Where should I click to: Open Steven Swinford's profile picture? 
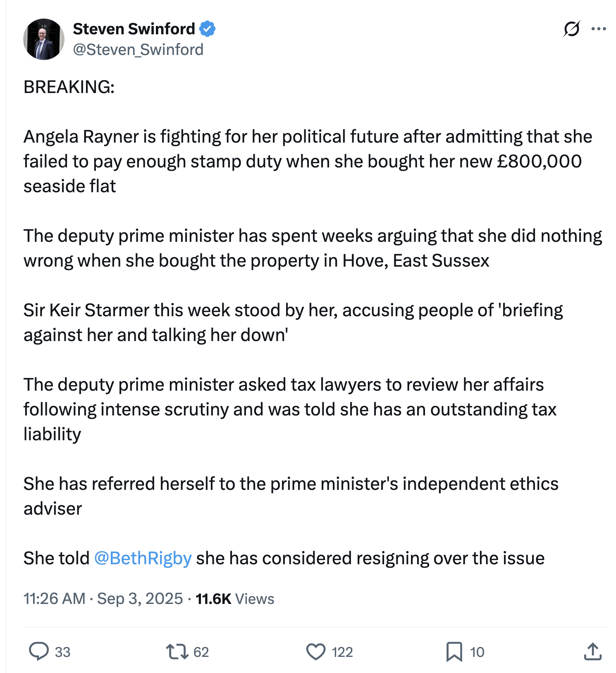click(44, 39)
